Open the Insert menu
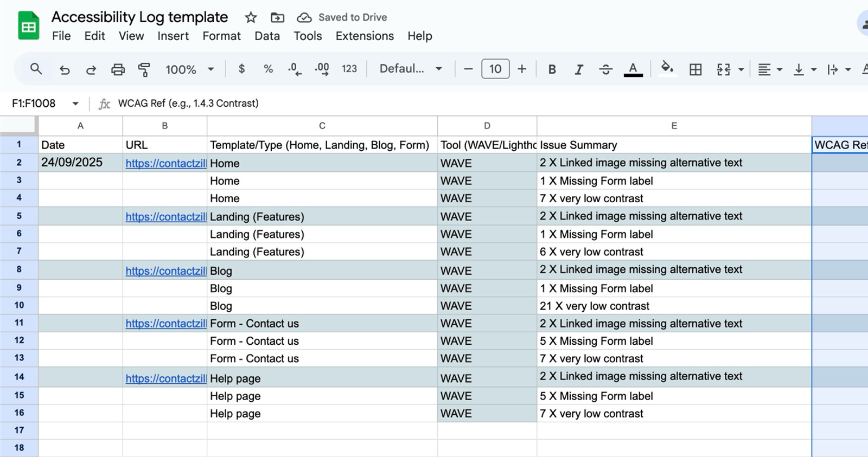The height and width of the screenshot is (457, 868). 173,36
